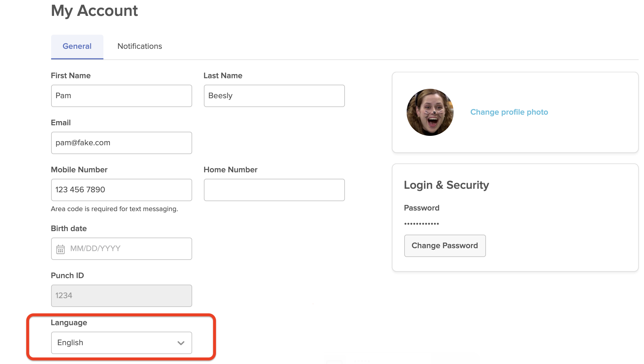This screenshot has height=364, width=644.
Task: Click the Email input field
Action: point(122,143)
